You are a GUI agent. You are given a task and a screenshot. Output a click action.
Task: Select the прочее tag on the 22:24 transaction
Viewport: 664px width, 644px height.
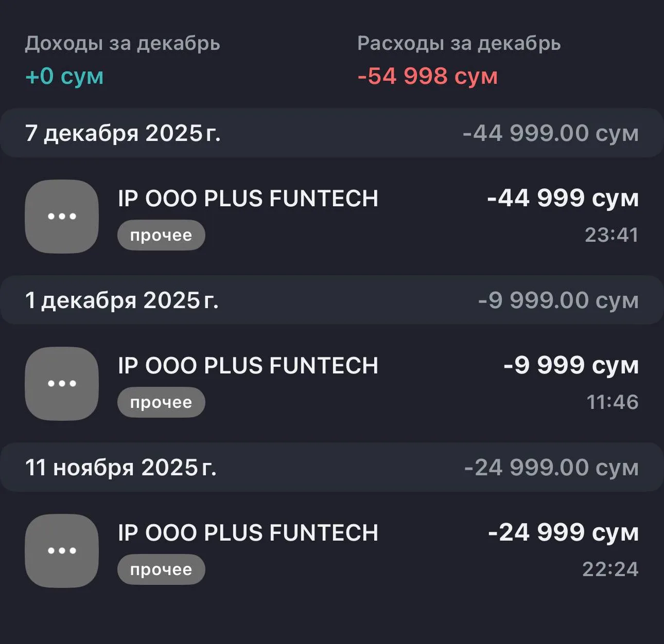161,569
